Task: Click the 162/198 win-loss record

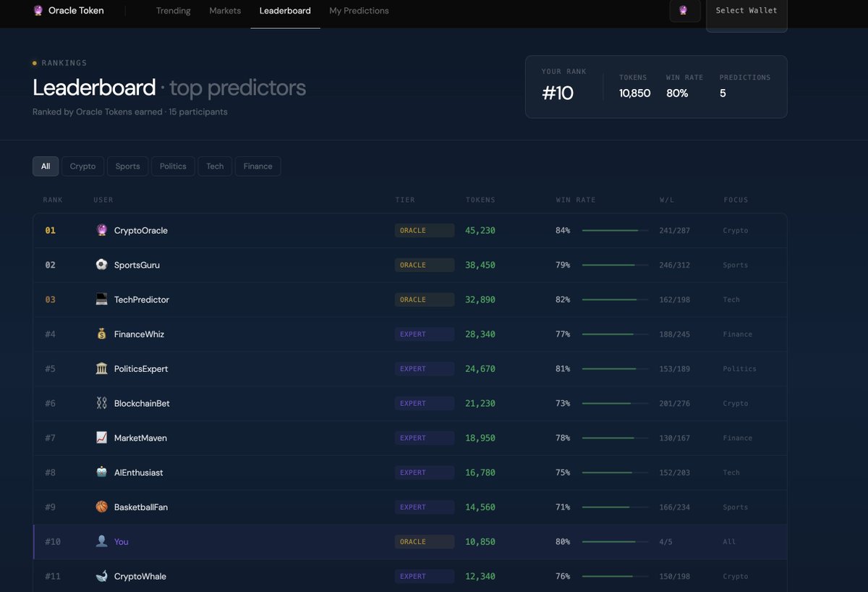Action: click(675, 300)
